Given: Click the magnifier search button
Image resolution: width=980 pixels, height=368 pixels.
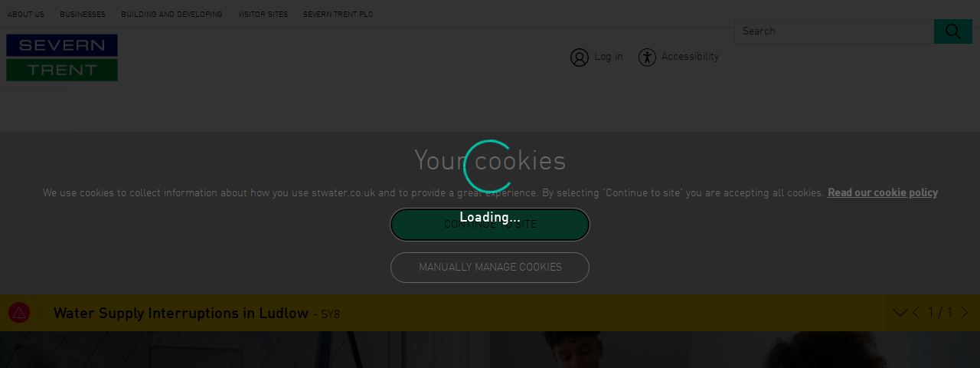Looking at the screenshot, I should pos(952,31).
